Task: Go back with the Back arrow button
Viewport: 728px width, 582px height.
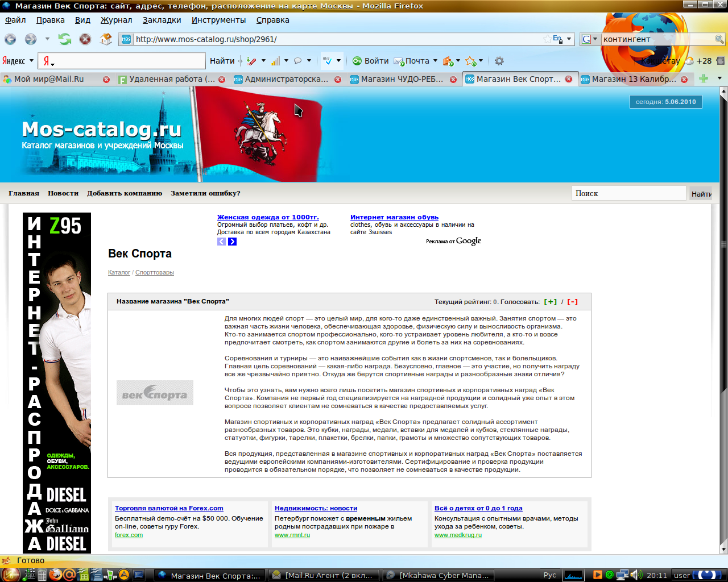Action: pyautogui.click(x=10, y=39)
